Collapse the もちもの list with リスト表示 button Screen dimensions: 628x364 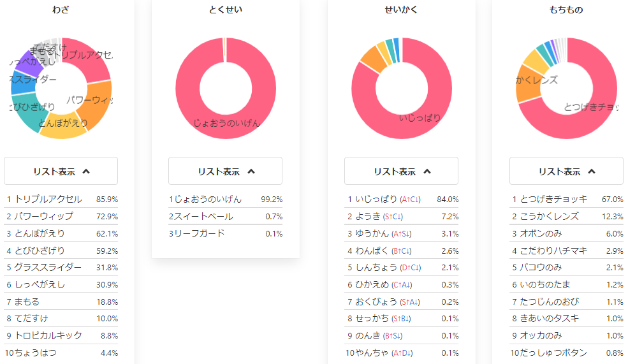(x=566, y=171)
